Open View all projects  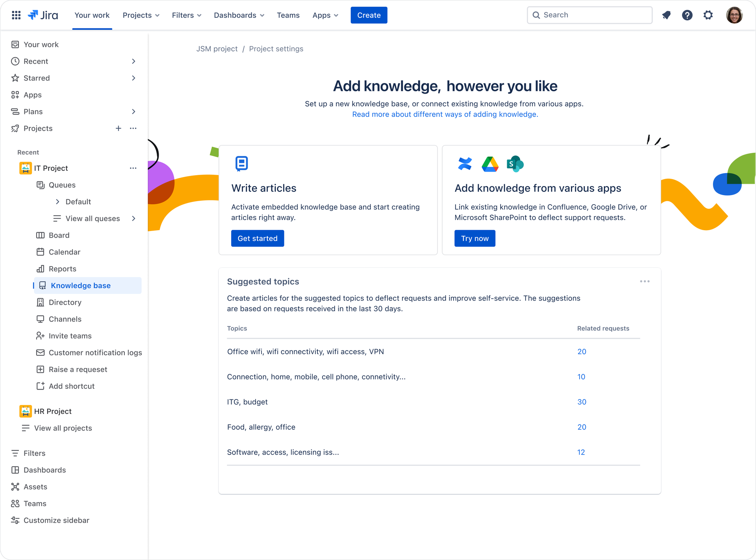[57, 428]
